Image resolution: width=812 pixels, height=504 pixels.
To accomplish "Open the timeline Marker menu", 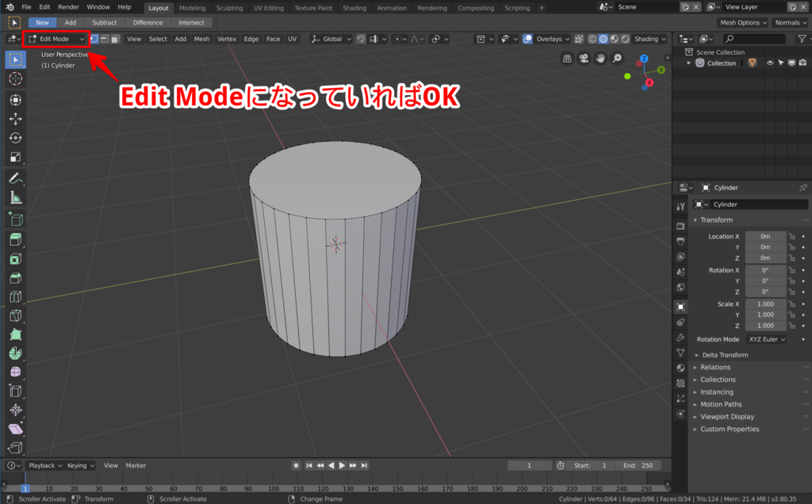I will point(136,466).
